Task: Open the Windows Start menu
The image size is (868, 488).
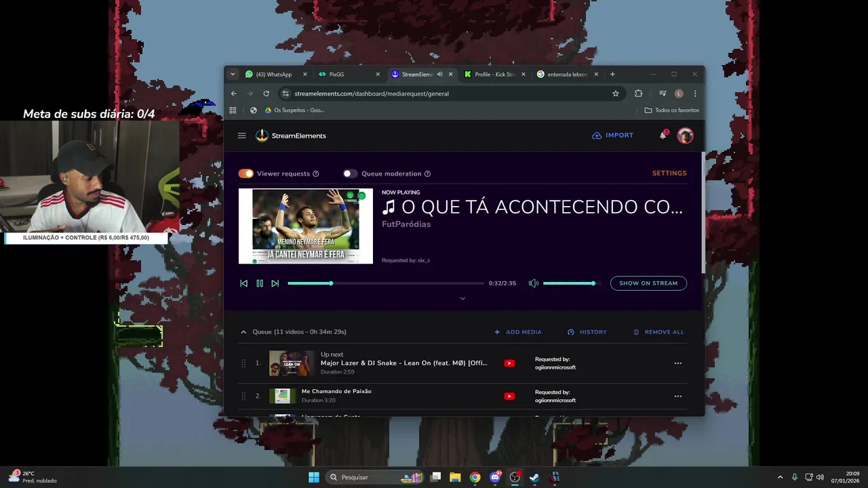Action: (x=314, y=477)
